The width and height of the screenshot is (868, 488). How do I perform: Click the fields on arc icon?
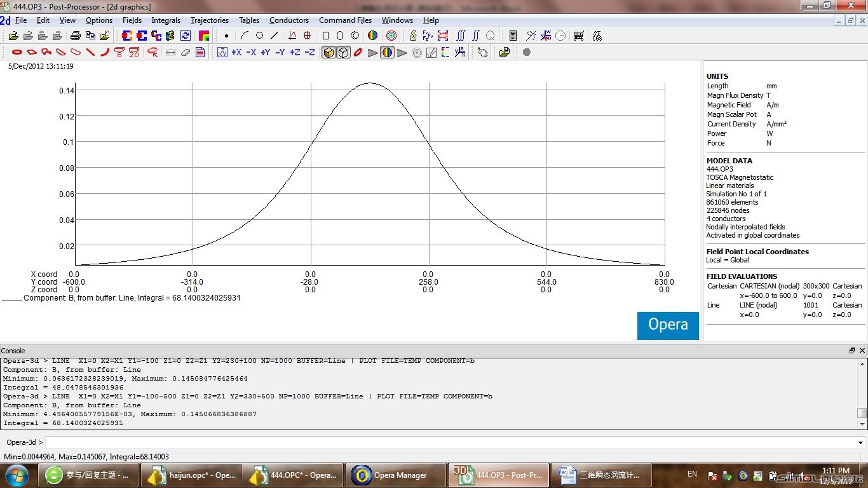pos(245,36)
